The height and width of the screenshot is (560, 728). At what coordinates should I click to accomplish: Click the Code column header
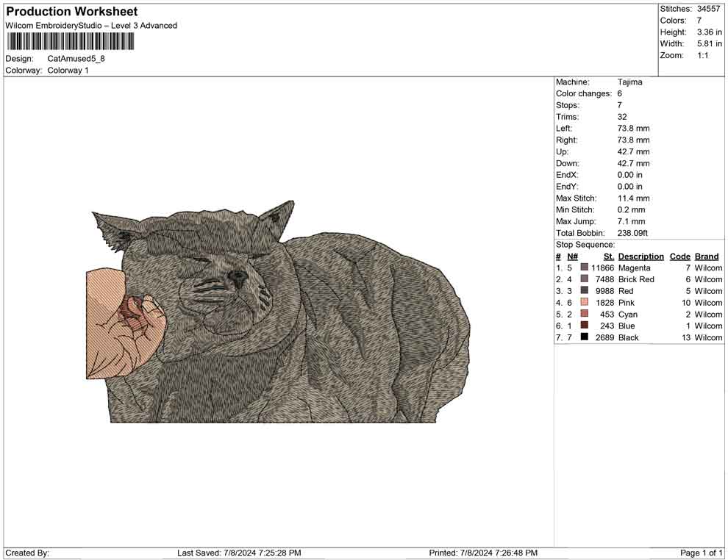pyautogui.click(x=680, y=256)
